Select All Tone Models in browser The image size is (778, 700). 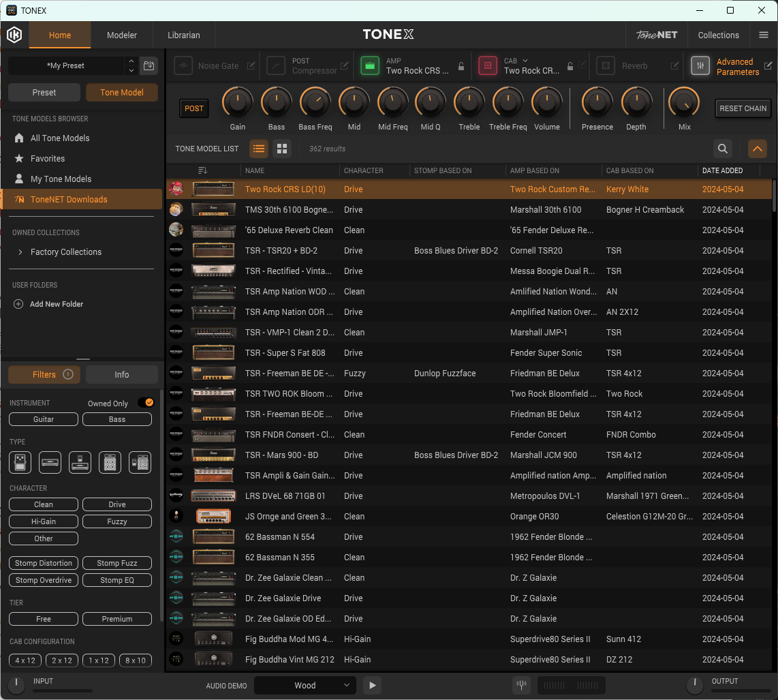(60, 138)
